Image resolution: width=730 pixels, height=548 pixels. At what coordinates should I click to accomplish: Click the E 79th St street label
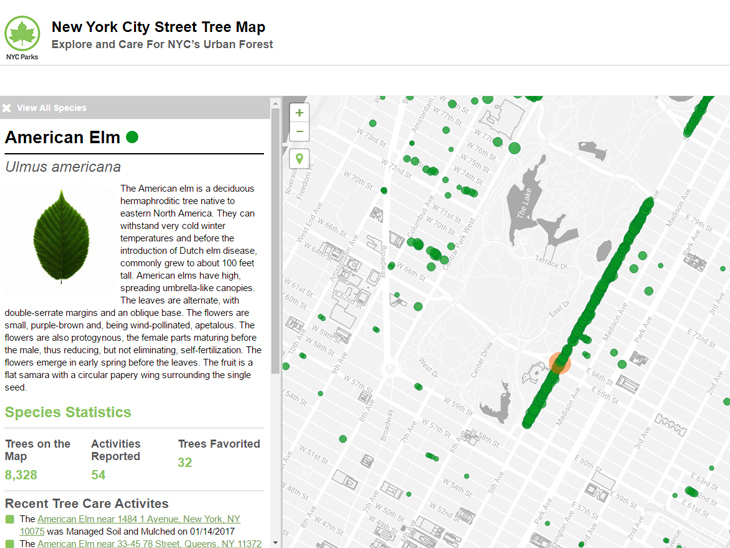click(x=698, y=223)
